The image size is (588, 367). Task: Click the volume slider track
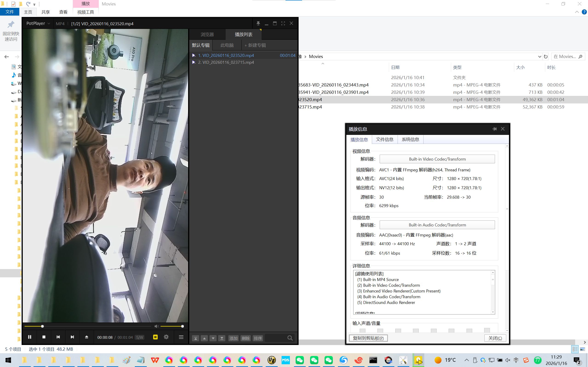pos(171,326)
